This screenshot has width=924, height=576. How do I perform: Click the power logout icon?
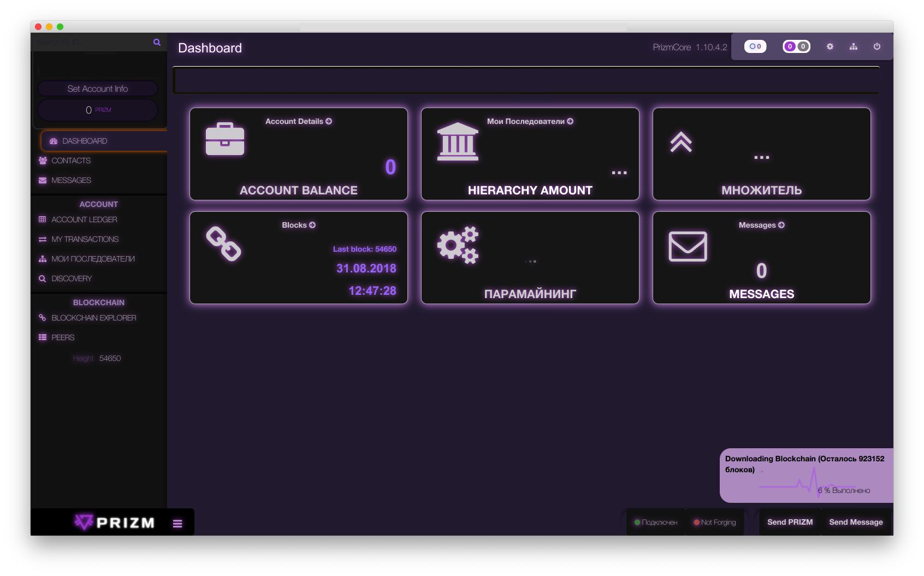tap(877, 46)
